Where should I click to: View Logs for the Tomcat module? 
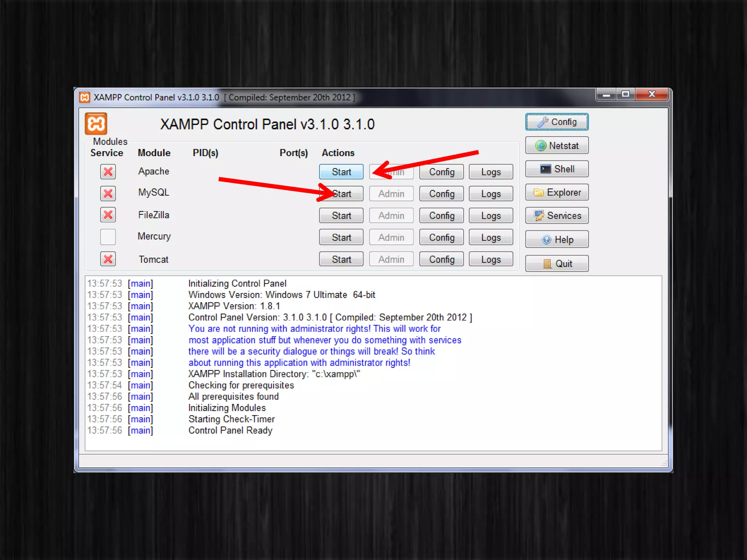coord(491,259)
